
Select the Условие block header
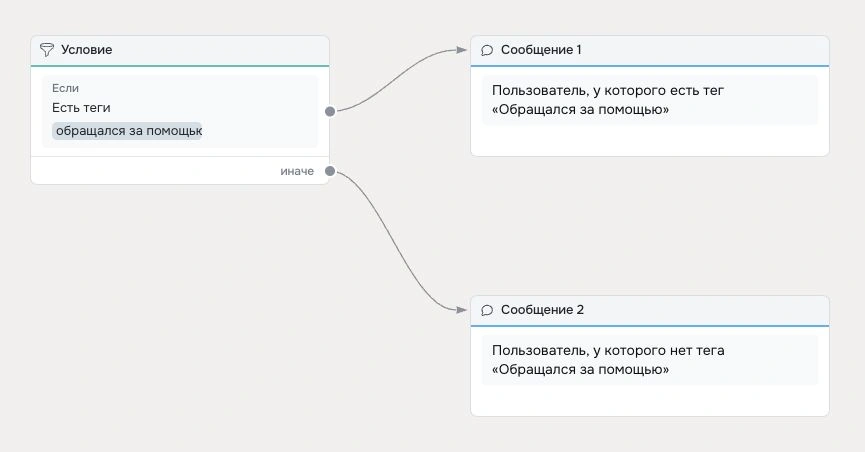[180, 50]
